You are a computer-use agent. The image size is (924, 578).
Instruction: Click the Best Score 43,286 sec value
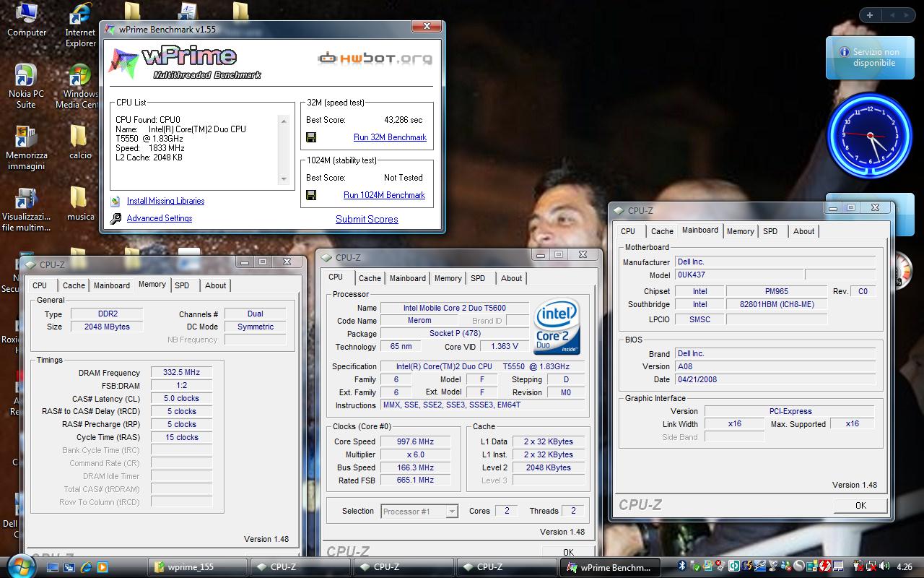404,120
